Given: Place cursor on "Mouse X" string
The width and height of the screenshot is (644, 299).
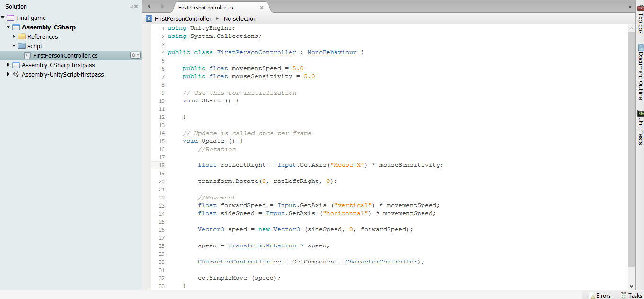Looking at the screenshot, I should pos(349,165).
